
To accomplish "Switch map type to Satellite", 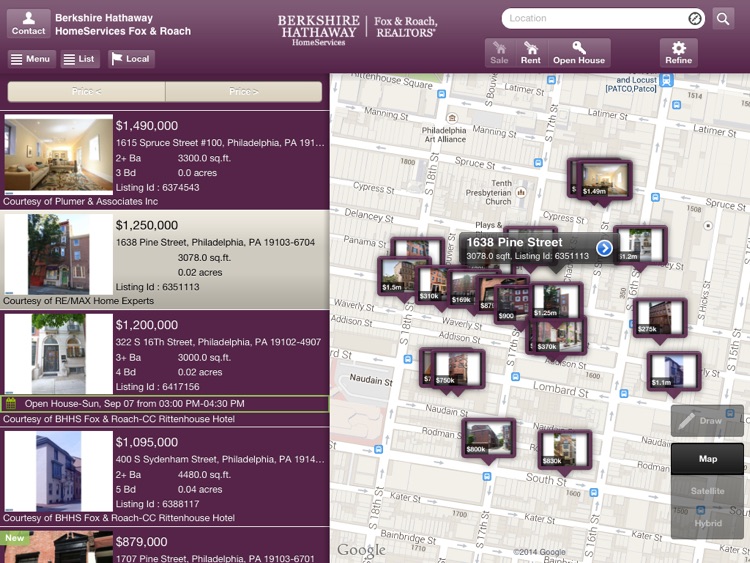I will click(707, 491).
